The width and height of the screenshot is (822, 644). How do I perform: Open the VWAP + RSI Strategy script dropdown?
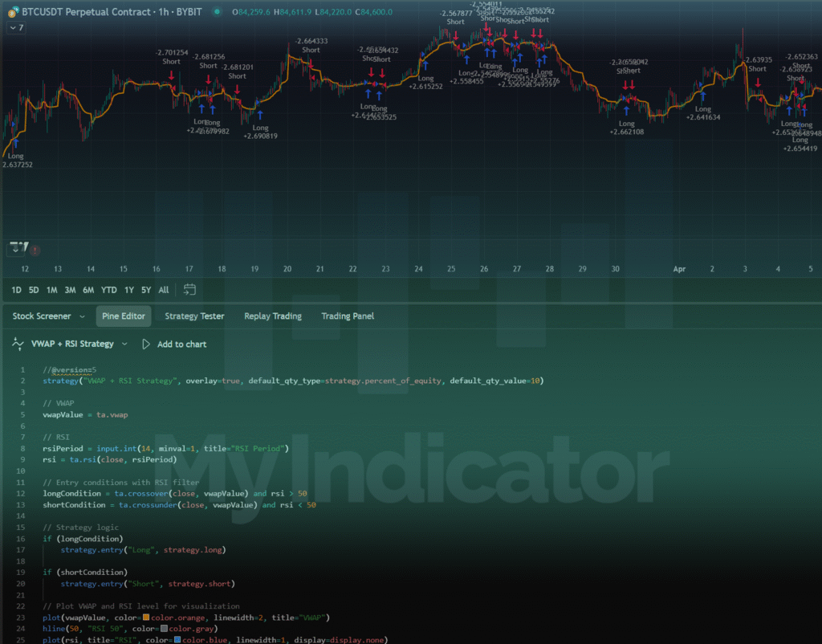coord(125,344)
